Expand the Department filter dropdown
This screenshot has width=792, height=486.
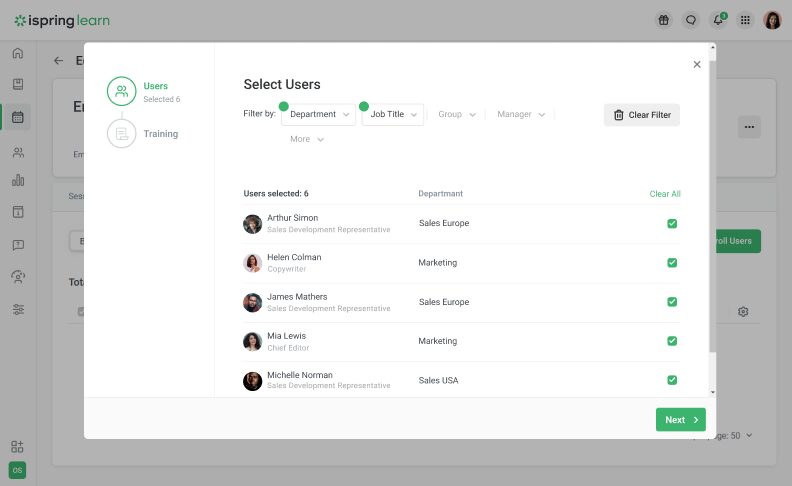[319, 115]
